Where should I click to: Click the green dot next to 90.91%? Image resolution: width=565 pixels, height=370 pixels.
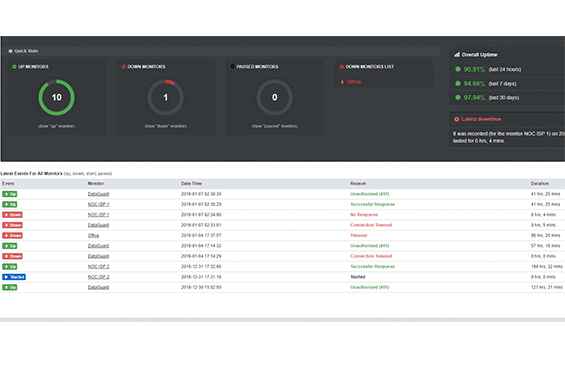(458, 69)
